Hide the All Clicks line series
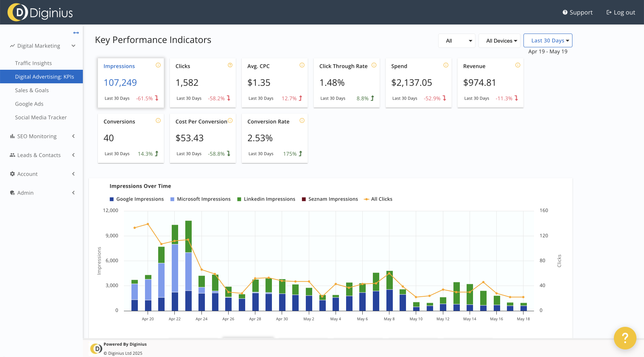 click(381, 199)
